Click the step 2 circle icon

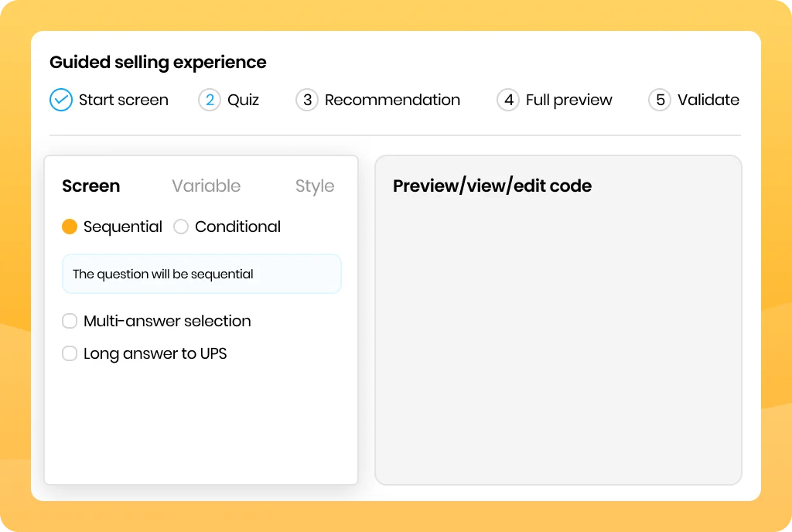(210, 100)
